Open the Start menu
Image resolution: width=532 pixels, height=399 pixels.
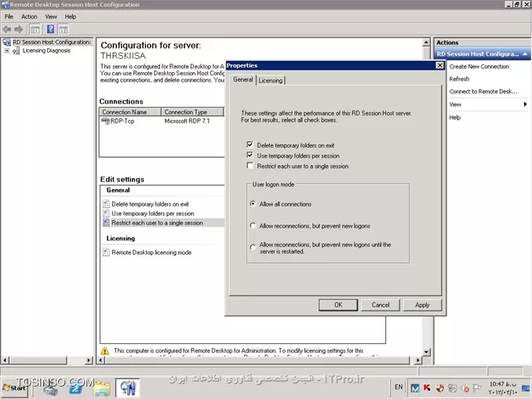(15, 388)
